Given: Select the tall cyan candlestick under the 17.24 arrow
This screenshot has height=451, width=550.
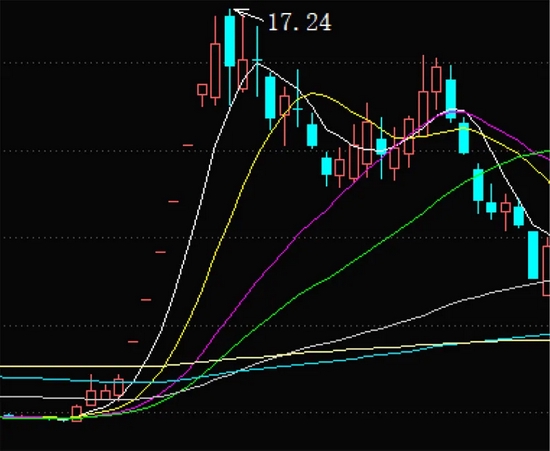Looking at the screenshot, I should tap(230, 56).
